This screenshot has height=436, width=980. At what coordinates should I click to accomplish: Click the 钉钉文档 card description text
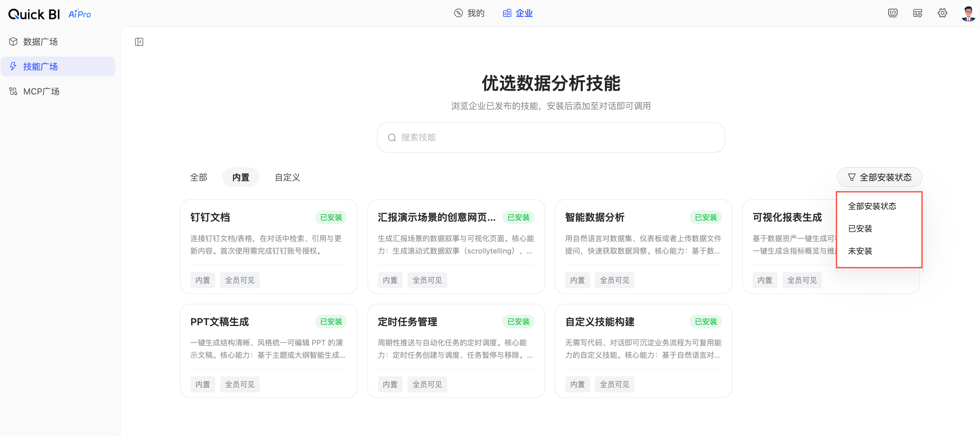[266, 245]
